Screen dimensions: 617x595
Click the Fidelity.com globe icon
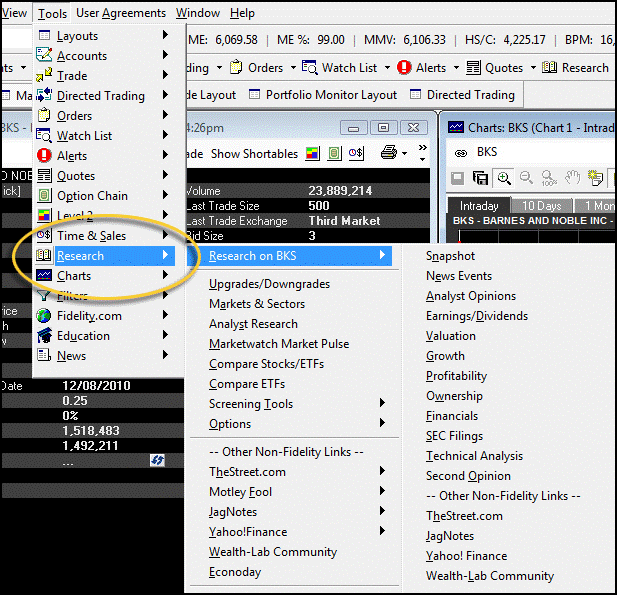coord(44,316)
